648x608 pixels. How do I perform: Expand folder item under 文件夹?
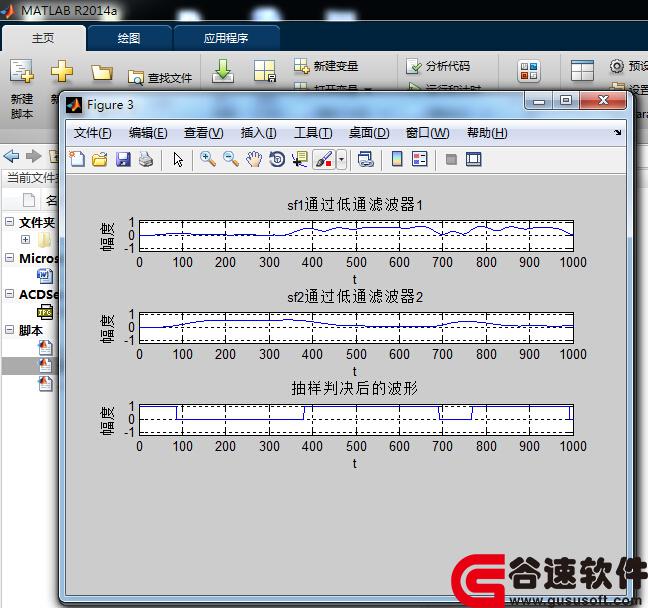coord(25,239)
